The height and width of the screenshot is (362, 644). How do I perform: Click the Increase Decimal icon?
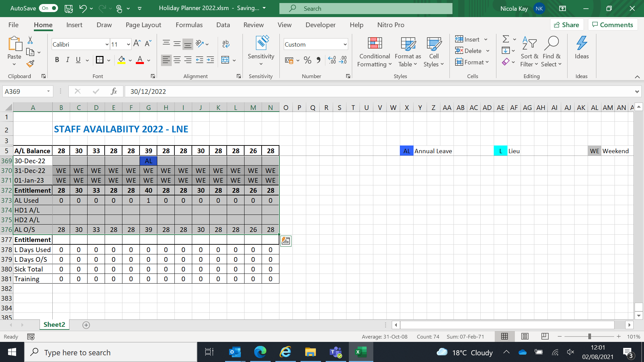tap(332, 60)
